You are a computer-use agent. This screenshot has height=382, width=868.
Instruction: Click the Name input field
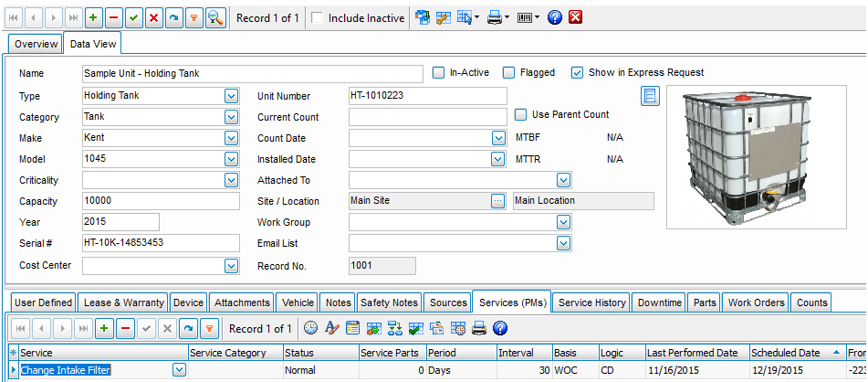[252, 73]
